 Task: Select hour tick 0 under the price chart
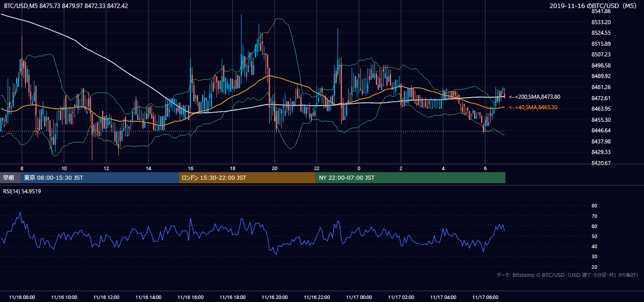(x=359, y=168)
